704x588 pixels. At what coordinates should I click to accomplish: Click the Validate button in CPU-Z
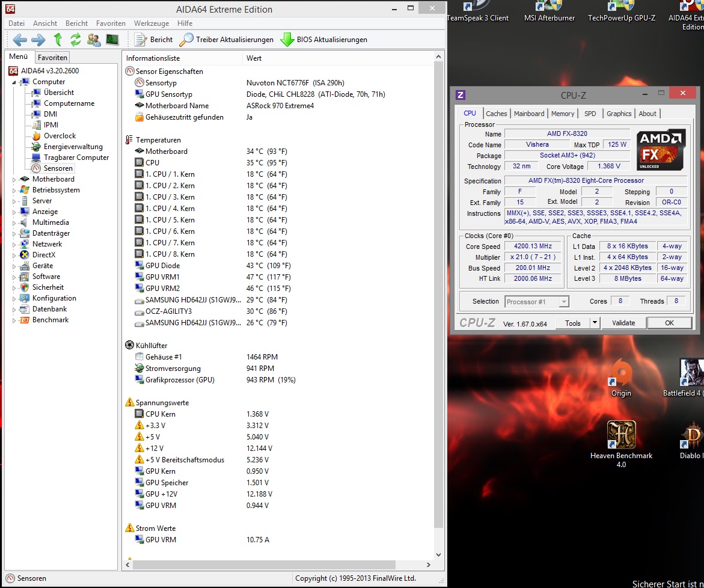click(x=623, y=323)
